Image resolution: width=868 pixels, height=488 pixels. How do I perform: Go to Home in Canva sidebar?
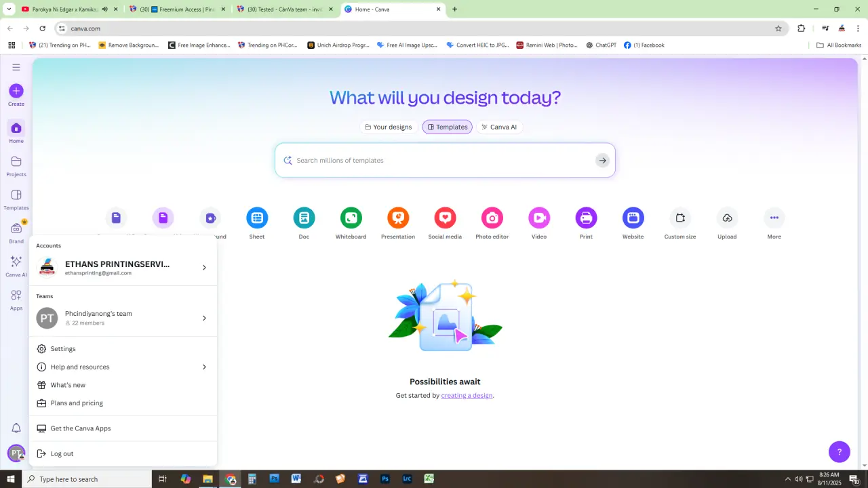[x=16, y=132]
